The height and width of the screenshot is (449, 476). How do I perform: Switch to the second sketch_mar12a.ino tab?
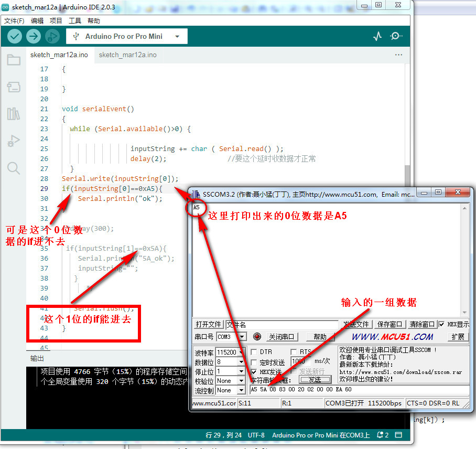128,55
